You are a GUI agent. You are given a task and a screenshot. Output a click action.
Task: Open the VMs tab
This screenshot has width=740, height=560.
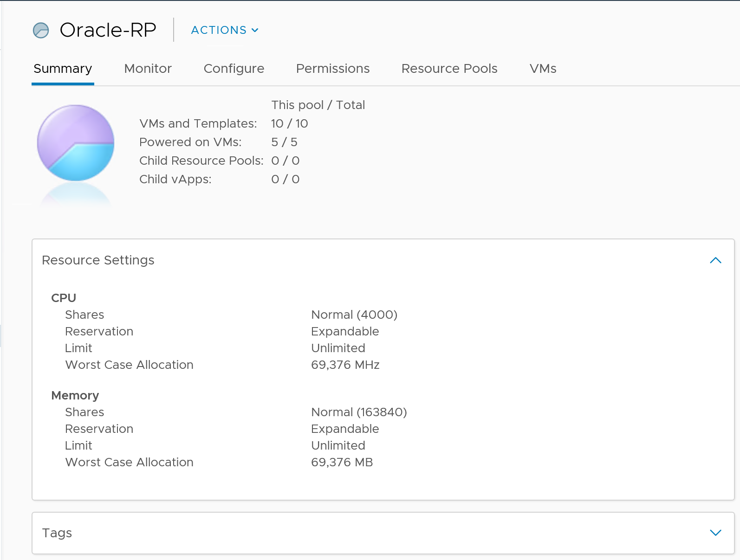coord(543,69)
